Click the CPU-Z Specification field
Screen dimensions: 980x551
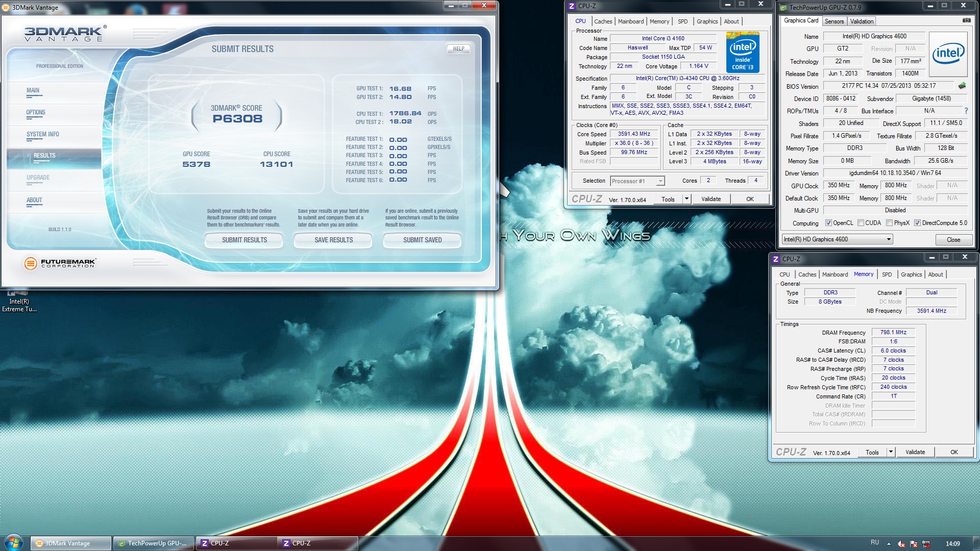point(688,78)
